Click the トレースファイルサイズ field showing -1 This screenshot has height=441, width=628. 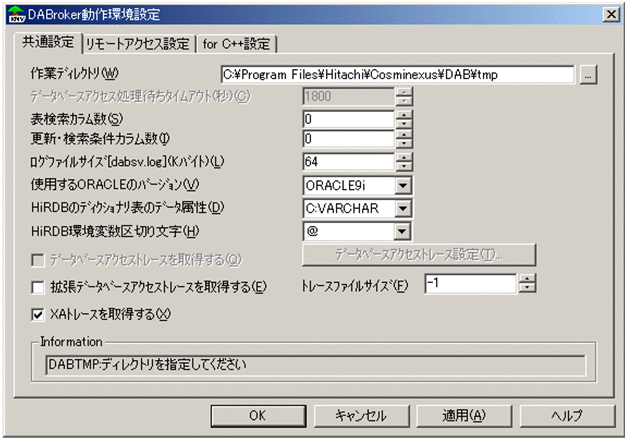(471, 284)
